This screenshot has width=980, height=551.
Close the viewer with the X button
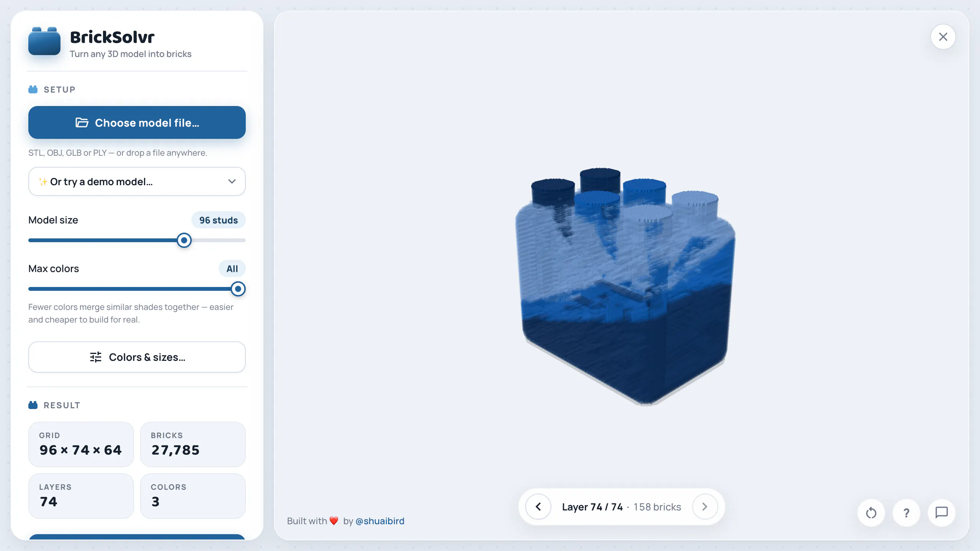tap(943, 37)
